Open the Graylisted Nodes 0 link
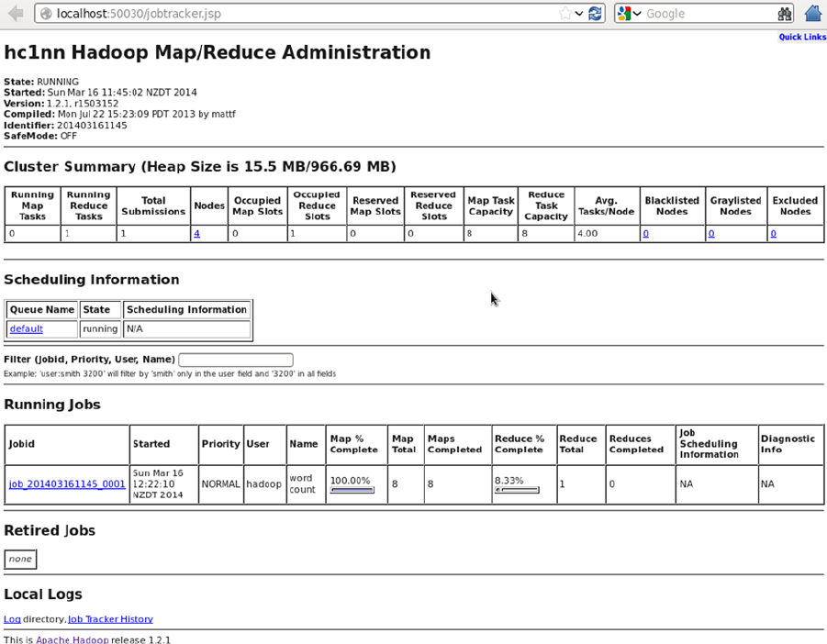Image resolution: width=827 pixels, height=644 pixels. click(x=711, y=233)
